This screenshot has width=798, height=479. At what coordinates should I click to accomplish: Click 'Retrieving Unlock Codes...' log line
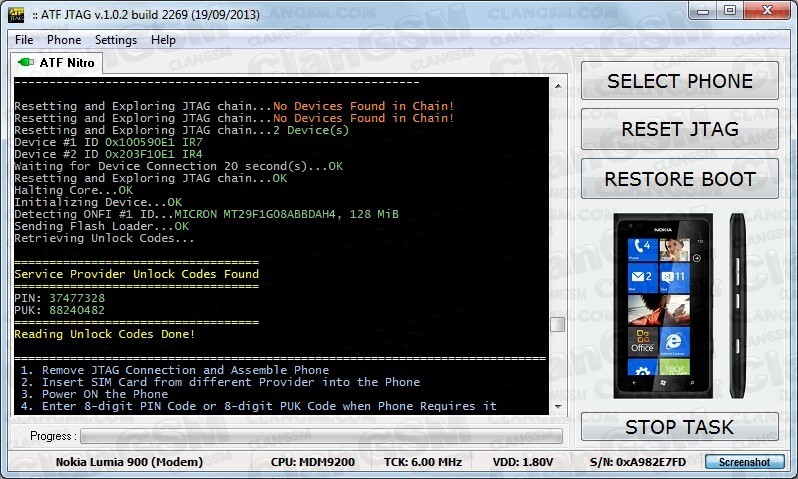pyautogui.click(x=104, y=238)
